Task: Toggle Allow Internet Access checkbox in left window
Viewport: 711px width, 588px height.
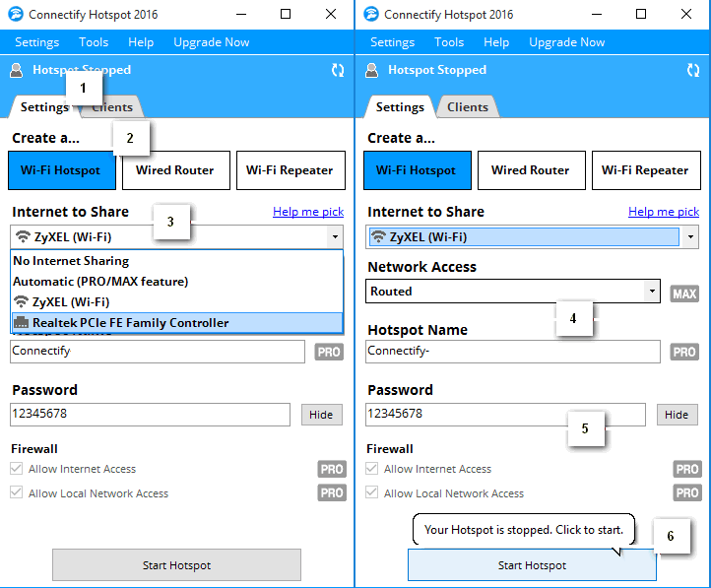Action: 17,468
